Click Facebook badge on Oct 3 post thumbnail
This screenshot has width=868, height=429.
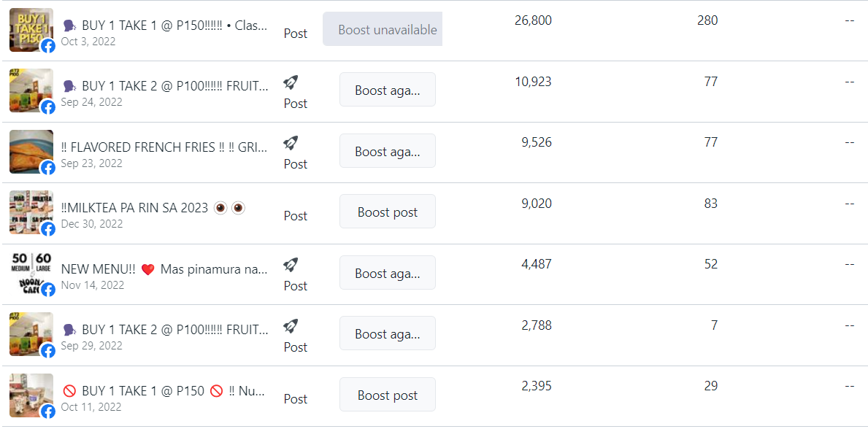coord(48,46)
